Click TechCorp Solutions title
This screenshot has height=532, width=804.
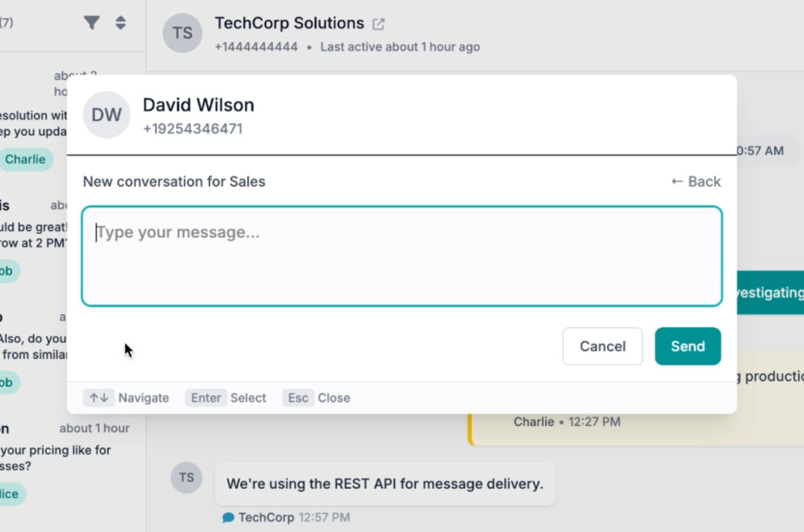(x=289, y=24)
